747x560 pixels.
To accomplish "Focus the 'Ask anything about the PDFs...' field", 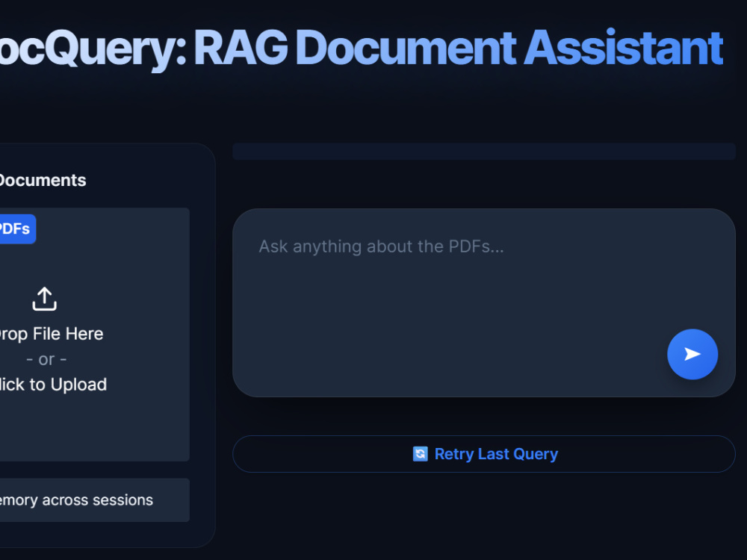I will pyautogui.click(x=484, y=303).
